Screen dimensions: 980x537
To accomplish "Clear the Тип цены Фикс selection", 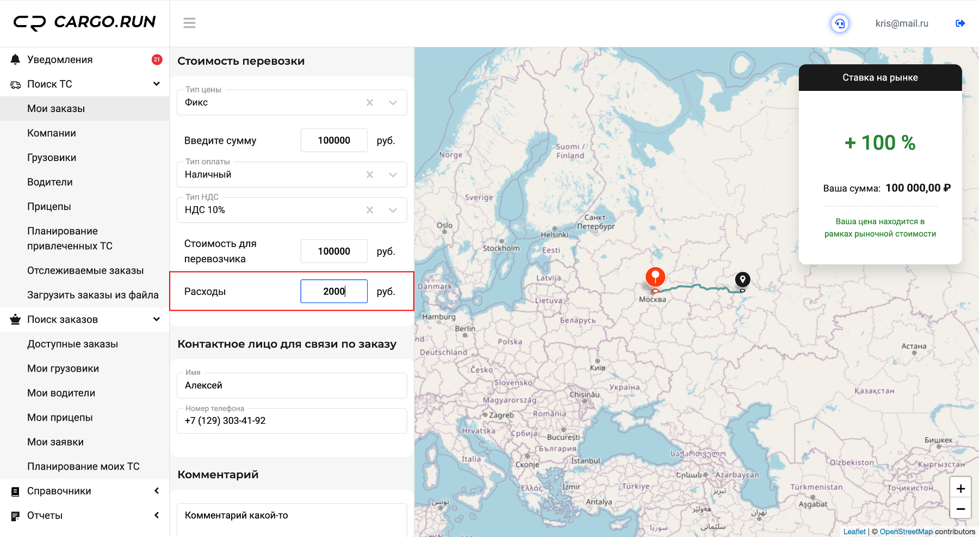I will (x=370, y=102).
